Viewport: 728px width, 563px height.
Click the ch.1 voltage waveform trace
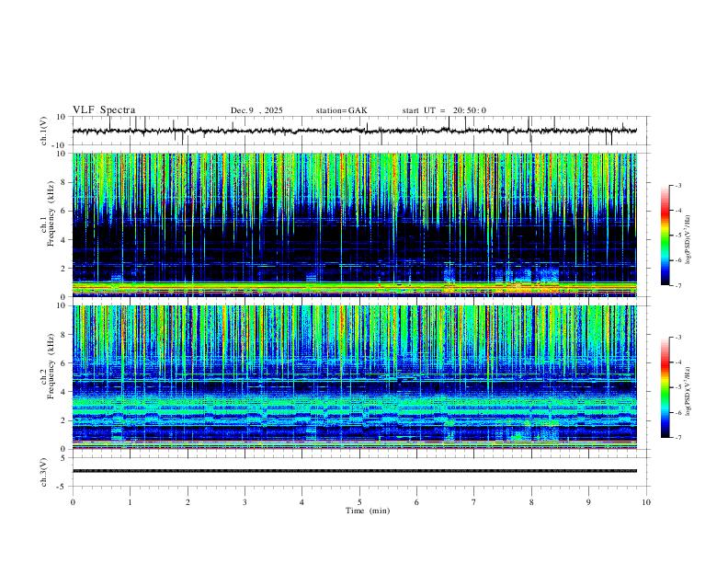click(355, 131)
